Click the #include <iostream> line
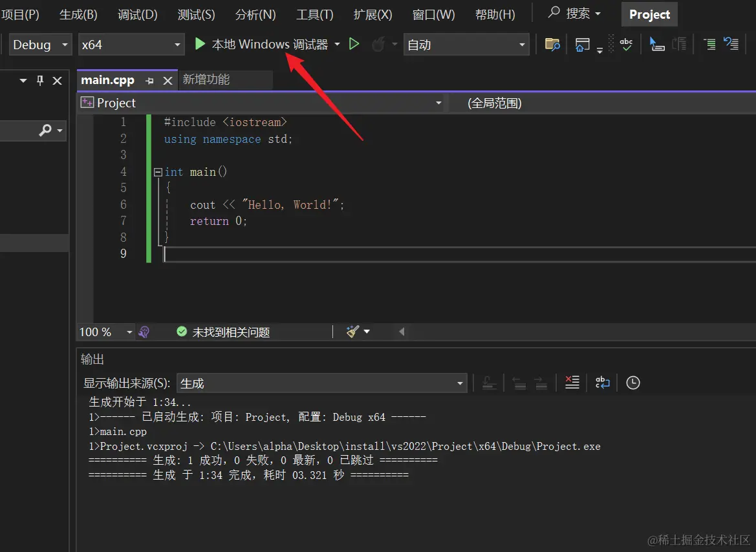This screenshot has height=552, width=756. point(225,122)
